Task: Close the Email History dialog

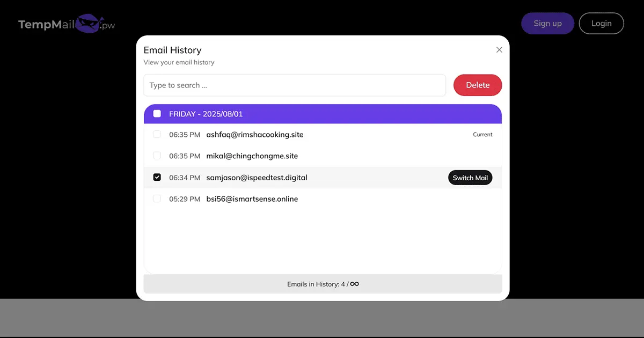Action: [499, 50]
